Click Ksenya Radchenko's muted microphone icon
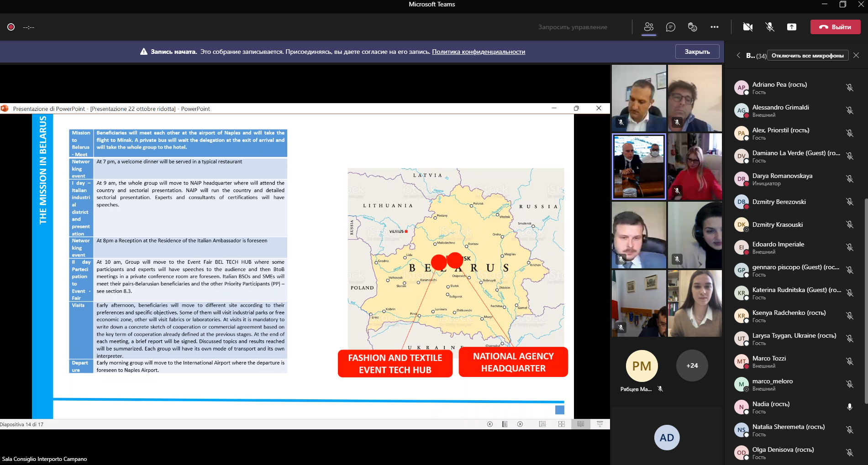The width and height of the screenshot is (868, 465). (849, 316)
